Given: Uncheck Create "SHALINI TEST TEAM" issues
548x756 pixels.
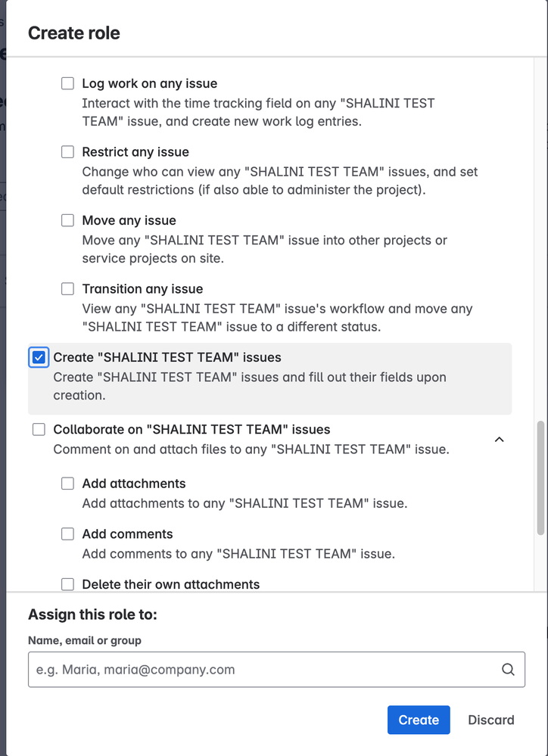Looking at the screenshot, I should coord(38,356).
